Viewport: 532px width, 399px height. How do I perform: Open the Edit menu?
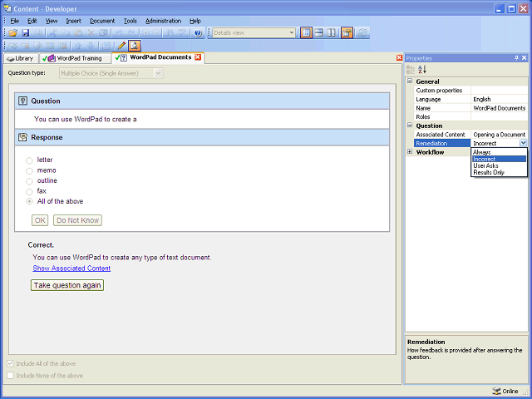click(32, 21)
